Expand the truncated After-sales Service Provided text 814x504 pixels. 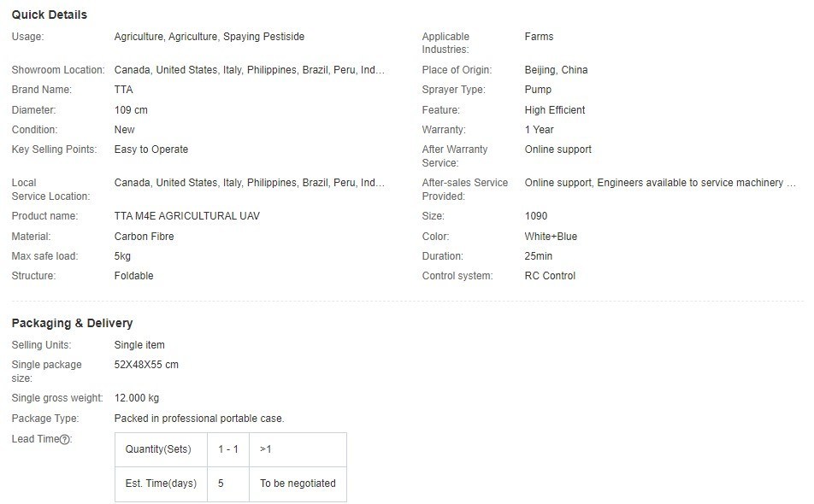pyautogui.click(x=660, y=183)
